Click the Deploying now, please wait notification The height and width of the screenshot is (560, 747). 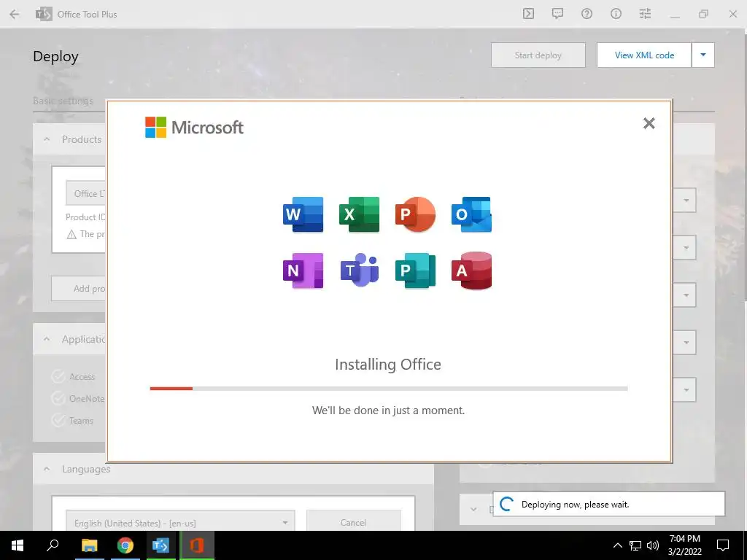point(609,505)
